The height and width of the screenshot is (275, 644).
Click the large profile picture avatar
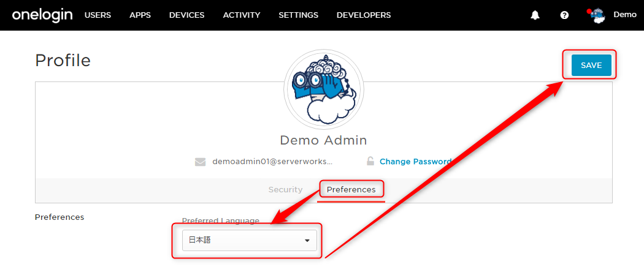click(323, 89)
